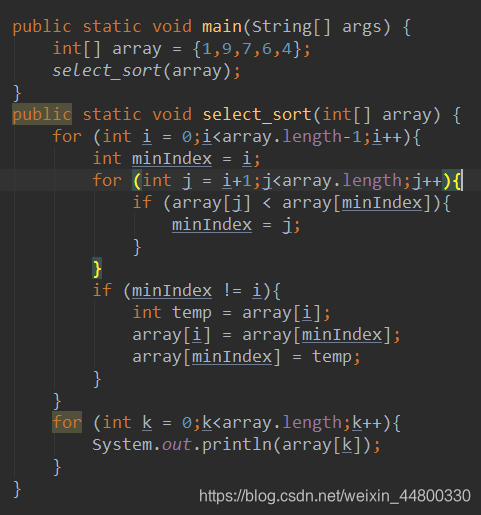
Task: Click 'static' keyword in select_sort declaration
Action: 112,115
